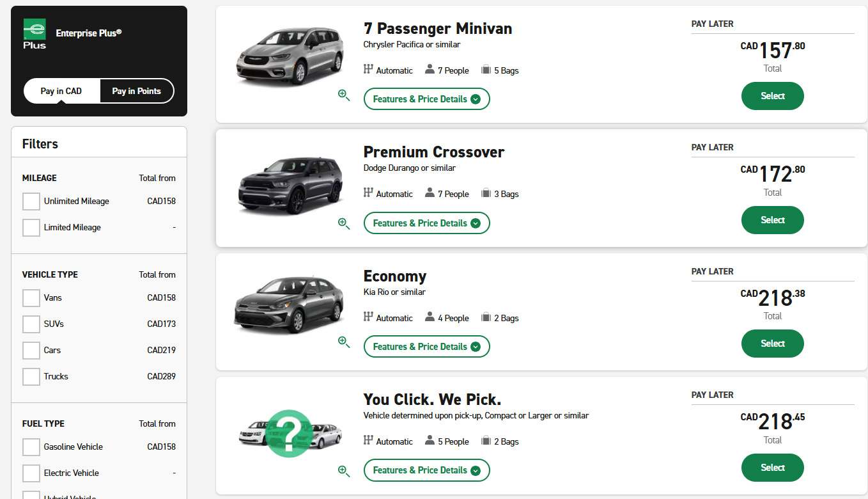
Task: Click the question-mark mystery car image
Action: click(x=286, y=434)
